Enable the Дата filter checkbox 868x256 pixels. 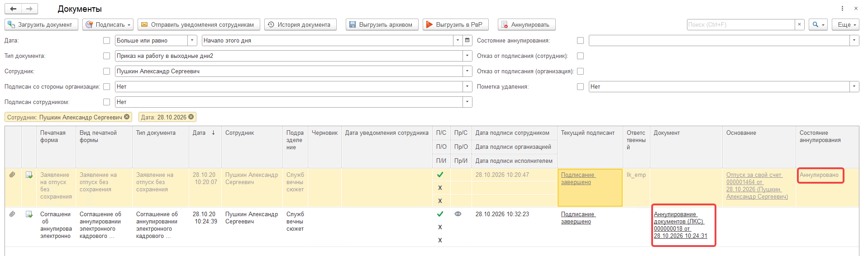point(107,40)
